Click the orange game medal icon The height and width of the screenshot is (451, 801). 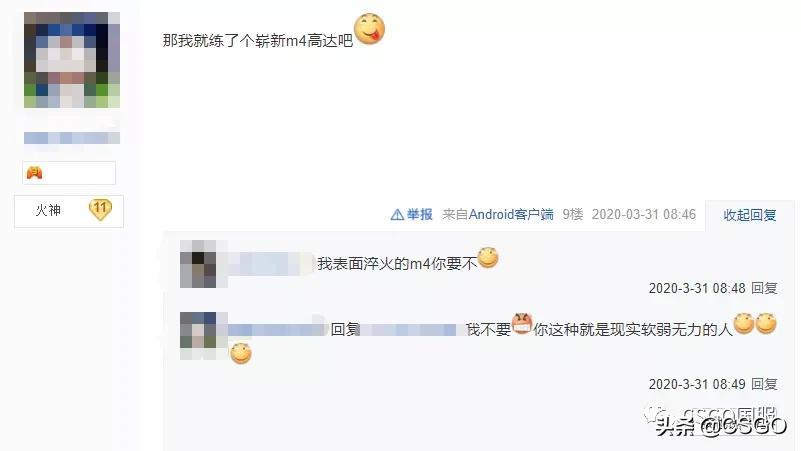34,173
